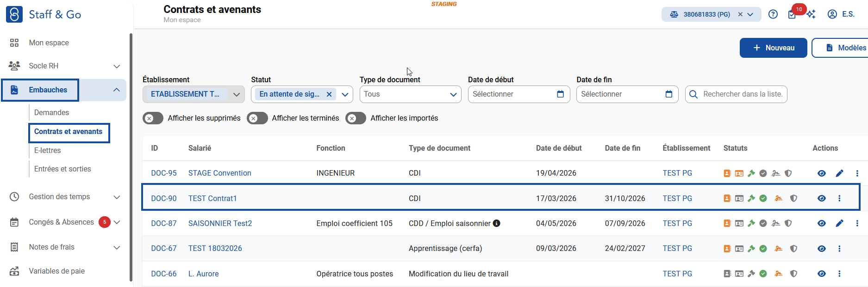Open more actions menu for DOC-95
This screenshot has width=868, height=287.
click(857, 173)
